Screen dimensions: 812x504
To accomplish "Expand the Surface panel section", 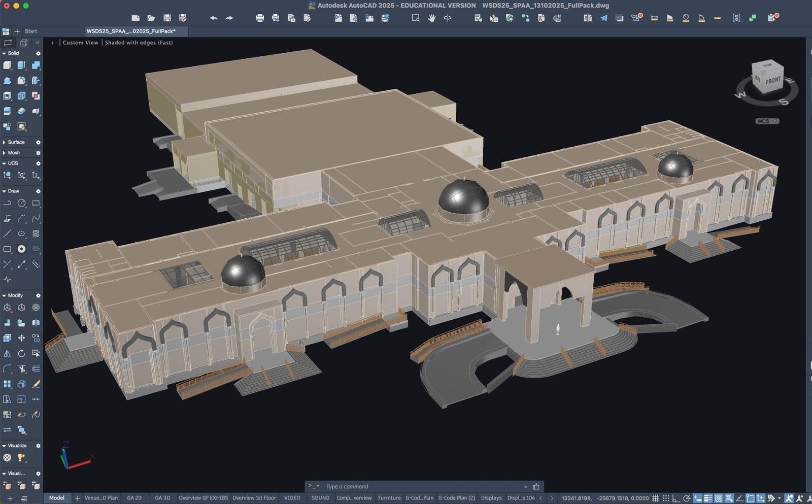I will pyautogui.click(x=16, y=142).
